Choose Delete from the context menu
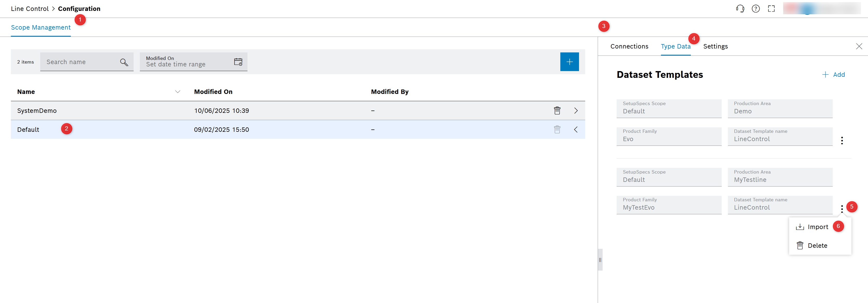This screenshot has width=868, height=303. (x=812, y=245)
